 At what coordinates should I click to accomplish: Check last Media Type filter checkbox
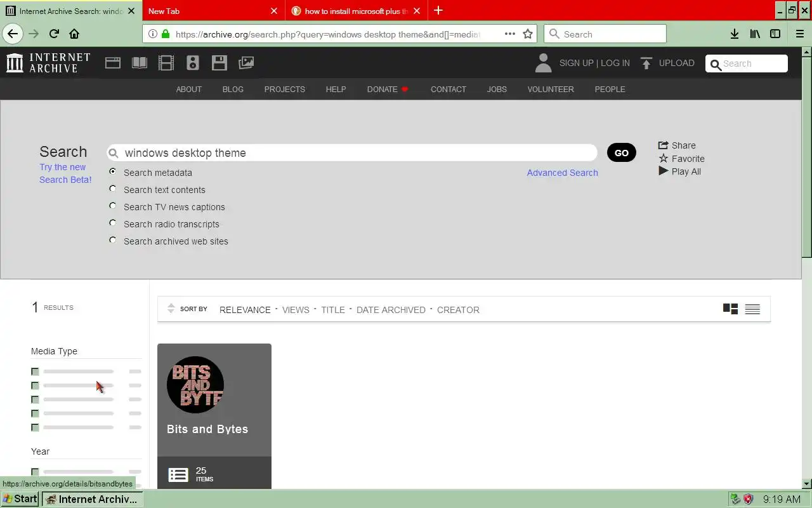[35, 427]
